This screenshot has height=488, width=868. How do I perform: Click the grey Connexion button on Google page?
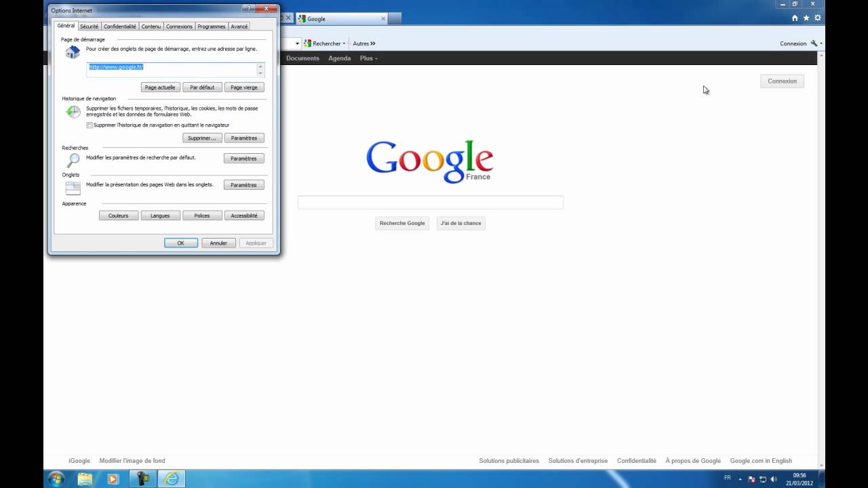coord(782,81)
